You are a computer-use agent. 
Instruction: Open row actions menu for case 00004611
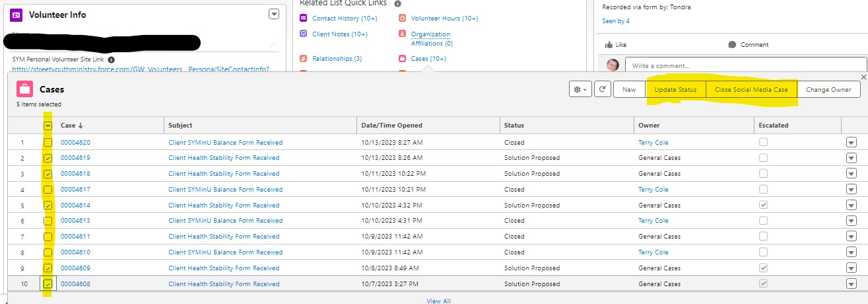click(x=851, y=237)
